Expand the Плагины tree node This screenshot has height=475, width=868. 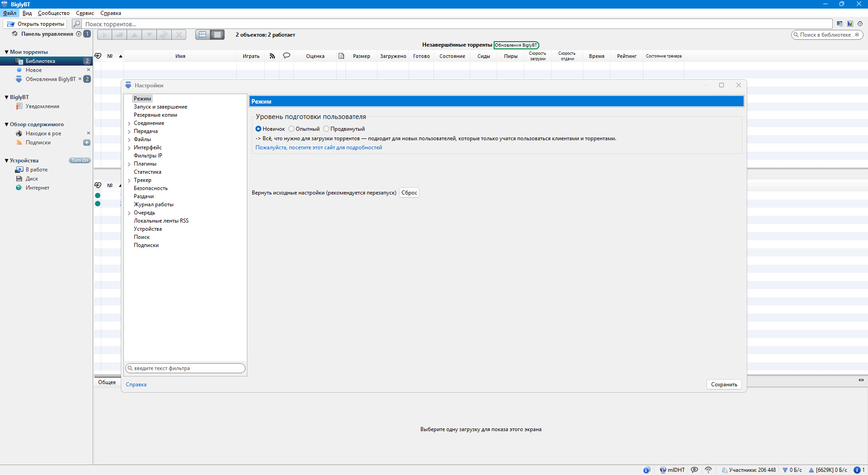(129, 164)
